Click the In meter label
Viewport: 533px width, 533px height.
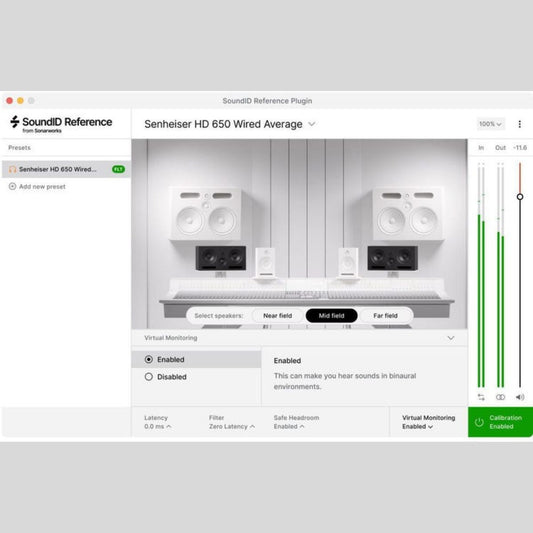pyautogui.click(x=481, y=148)
